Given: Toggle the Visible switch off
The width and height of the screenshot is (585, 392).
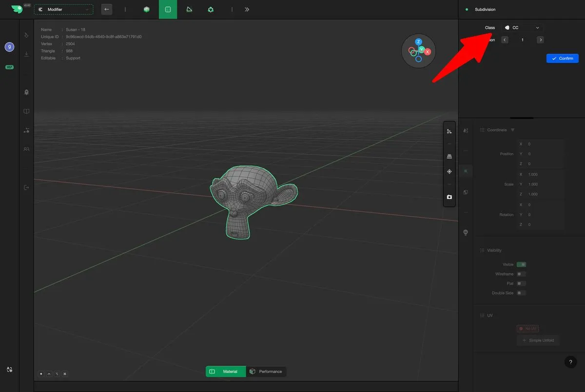Looking at the screenshot, I should [x=521, y=264].
